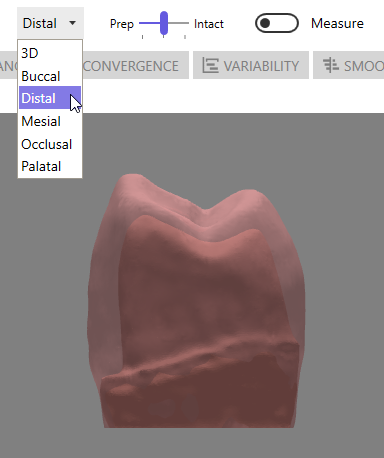Open the Convergence tab
The image size is (384, 458).
(x=135, y=65)
